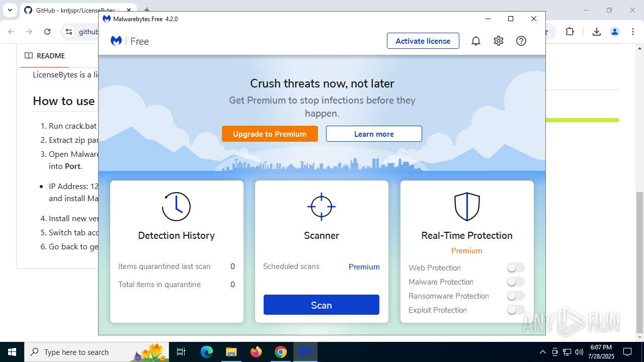Go forward in Chrome

click(29, 32)
